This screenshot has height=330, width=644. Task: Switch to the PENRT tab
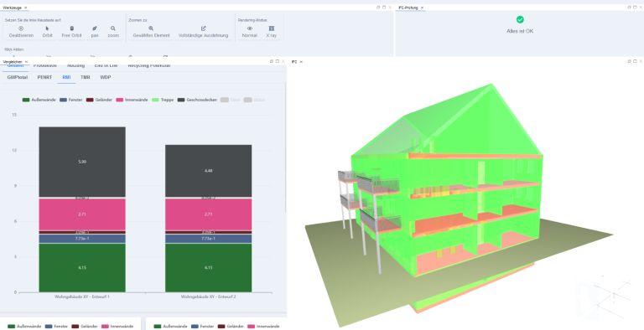[44, 77]
